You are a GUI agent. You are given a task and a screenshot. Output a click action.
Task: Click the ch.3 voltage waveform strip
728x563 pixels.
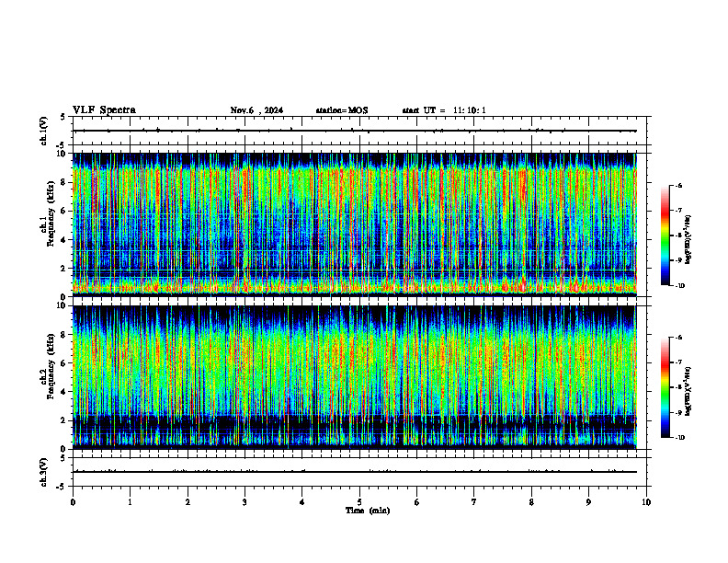pyautogui.click(x=359, y=472)
